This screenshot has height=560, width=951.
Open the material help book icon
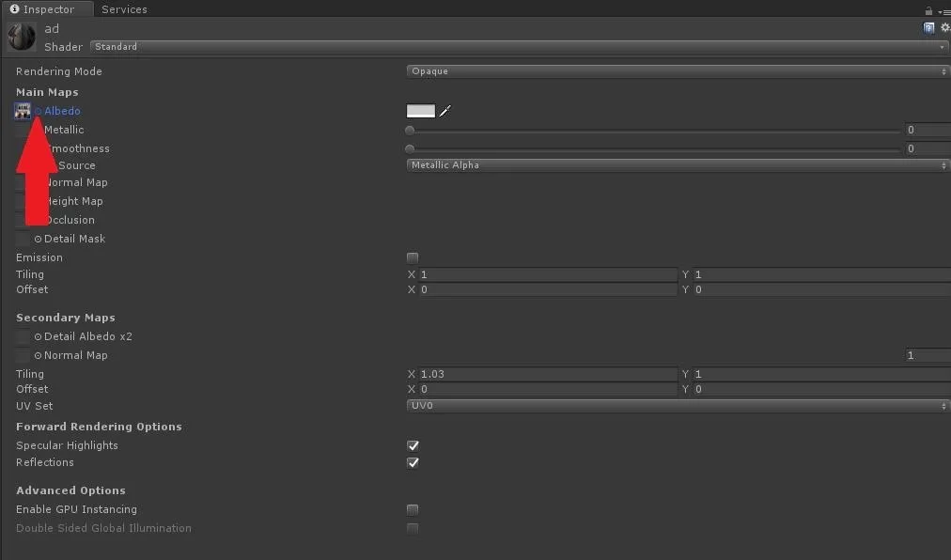[928, 28]
